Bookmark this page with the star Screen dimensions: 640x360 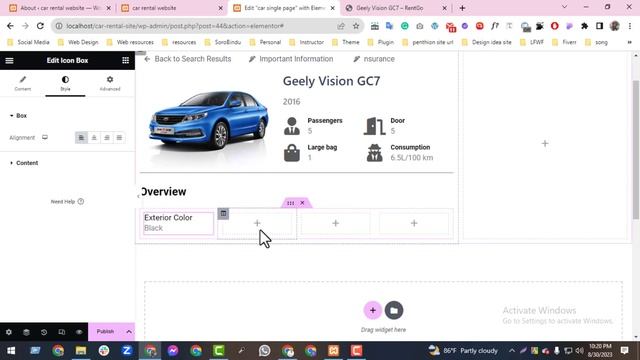click(356, 26)
